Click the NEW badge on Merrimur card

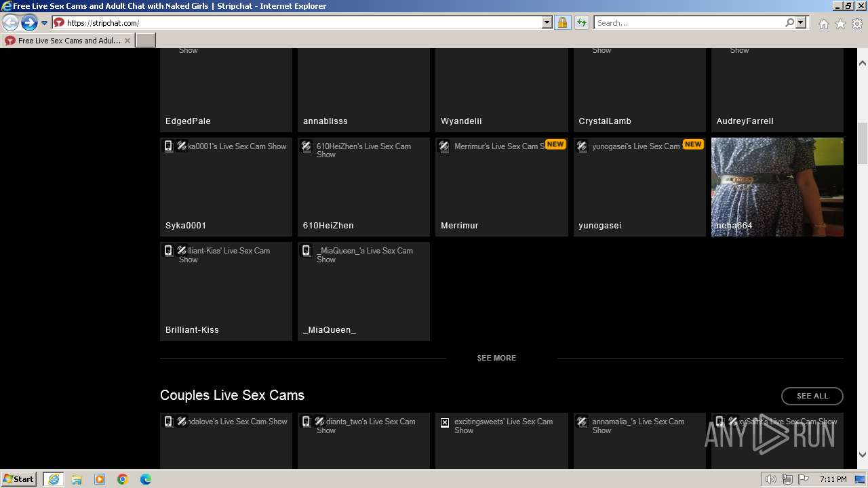pyautogui.click(x=555, y=144)
